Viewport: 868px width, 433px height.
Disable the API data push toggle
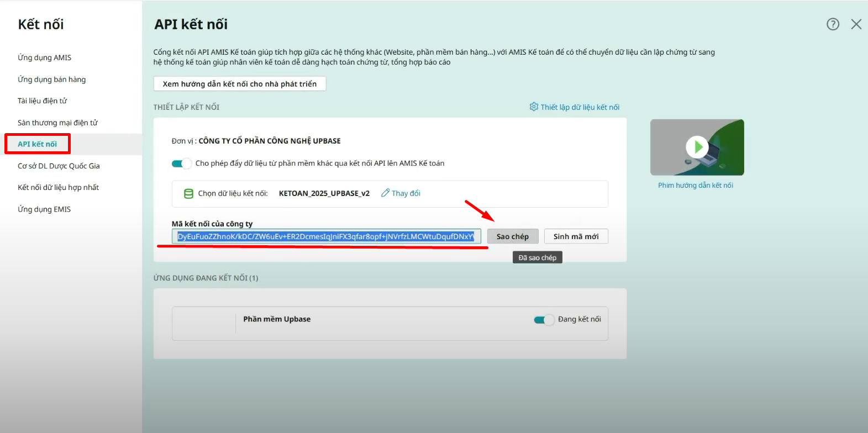(181, 163)
